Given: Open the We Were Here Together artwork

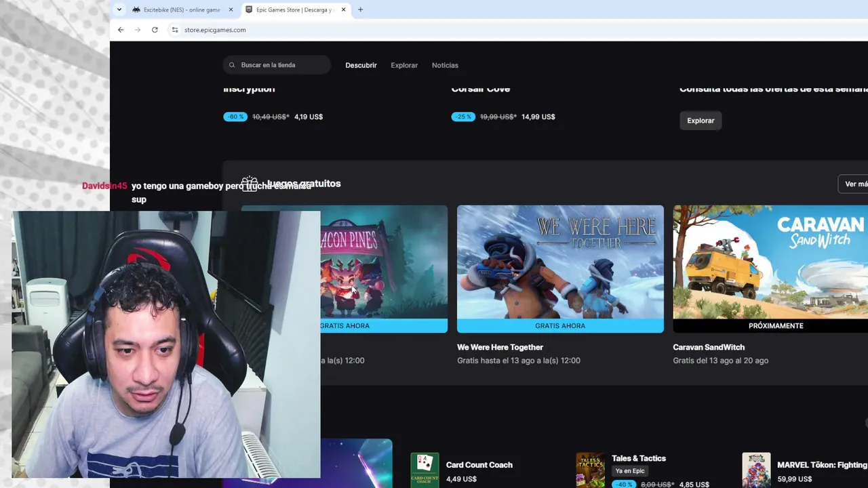Looking at the screenshot, I should click(x=560, y=262).
